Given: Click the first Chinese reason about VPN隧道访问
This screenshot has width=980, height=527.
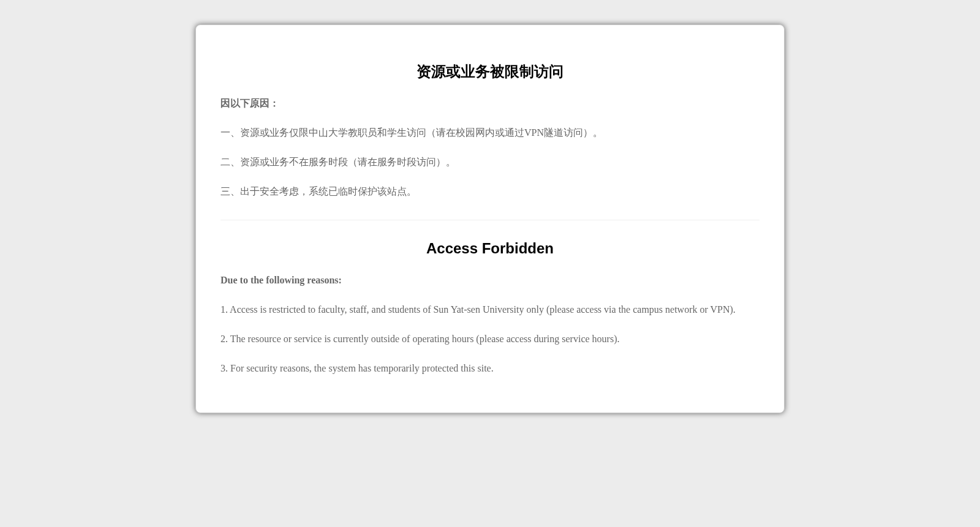Looking at the screenshot, I should pos(411,133).
